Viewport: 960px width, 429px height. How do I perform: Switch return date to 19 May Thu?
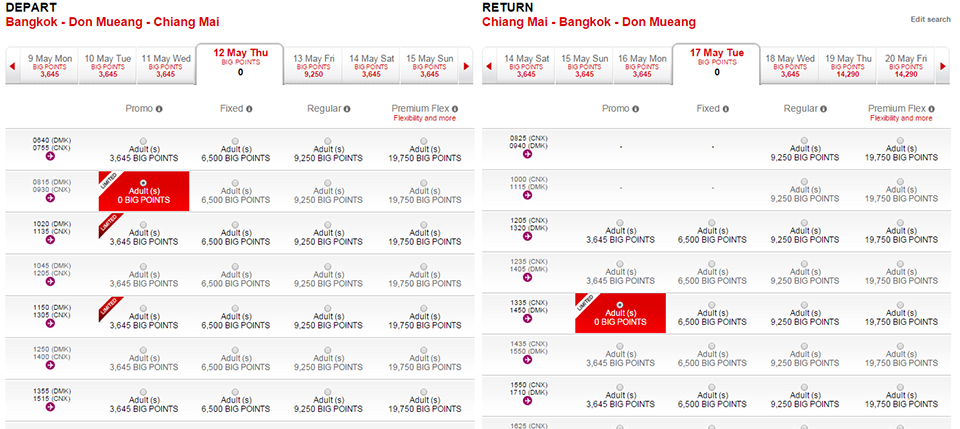point(848,66)
